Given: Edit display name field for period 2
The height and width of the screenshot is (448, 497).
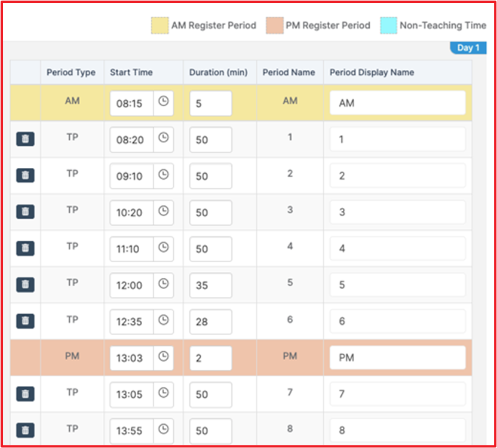Looking at the screenshot, I should click(x=398, y=176).
